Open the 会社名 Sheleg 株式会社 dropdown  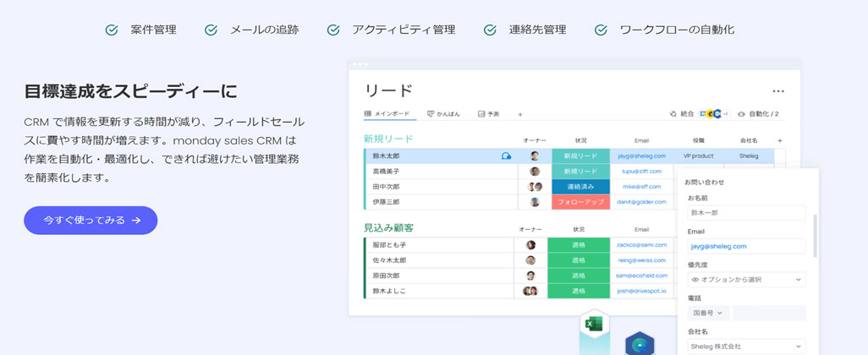(x=747, y=347)
